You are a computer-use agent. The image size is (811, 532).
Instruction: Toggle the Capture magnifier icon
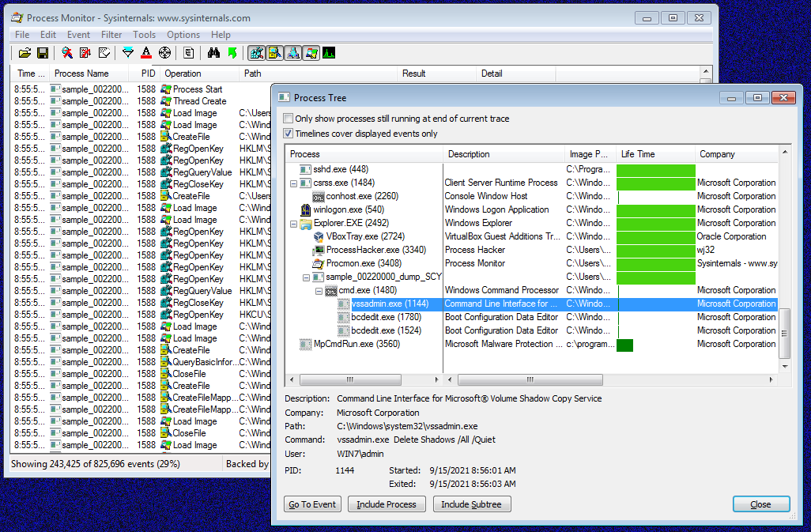[67, 53]
